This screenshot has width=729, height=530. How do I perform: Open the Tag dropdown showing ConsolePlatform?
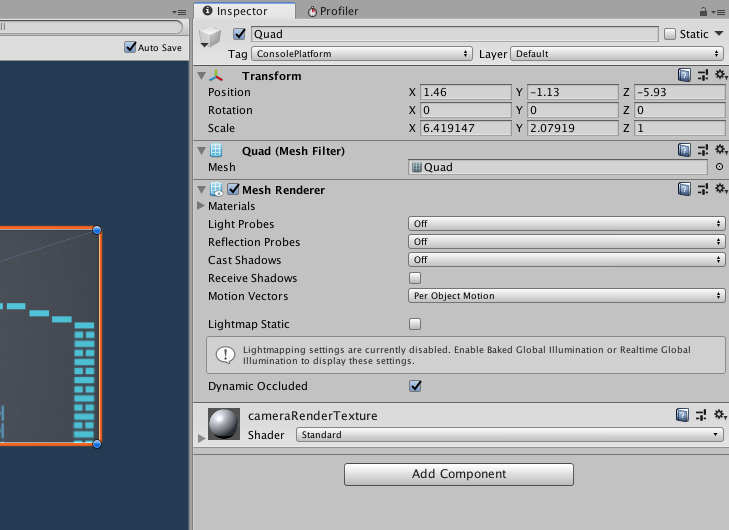coord(362,54)
